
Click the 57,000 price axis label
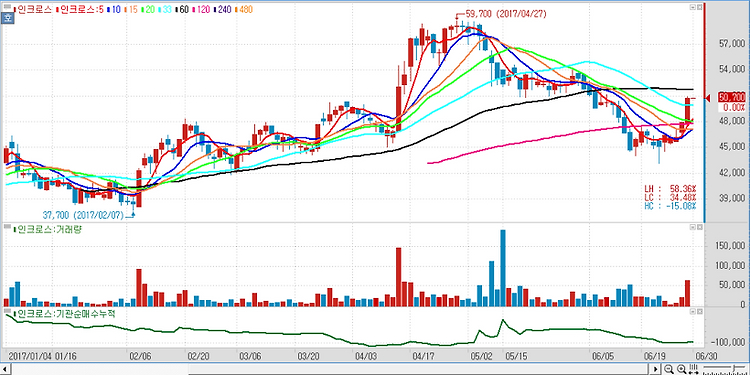point(732,44)
